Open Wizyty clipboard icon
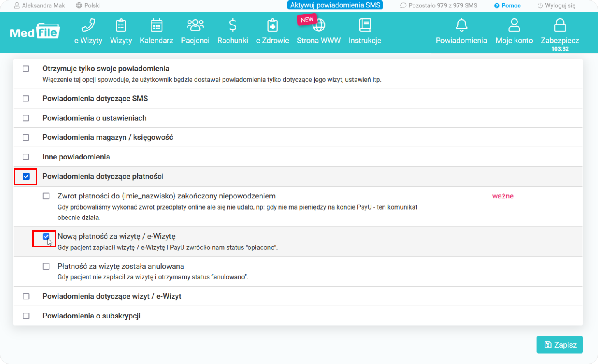598x364 pixels. click(121, 25)
